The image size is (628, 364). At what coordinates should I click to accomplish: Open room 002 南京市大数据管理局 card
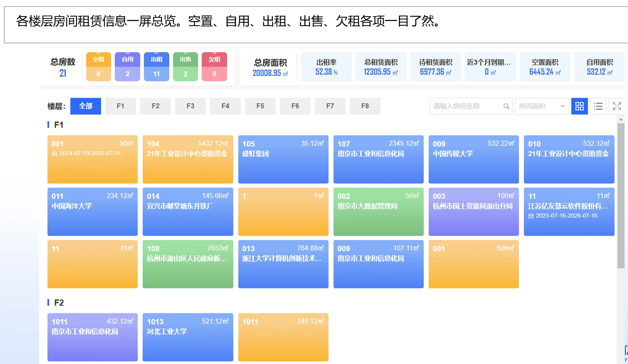(x=378, y=212)
